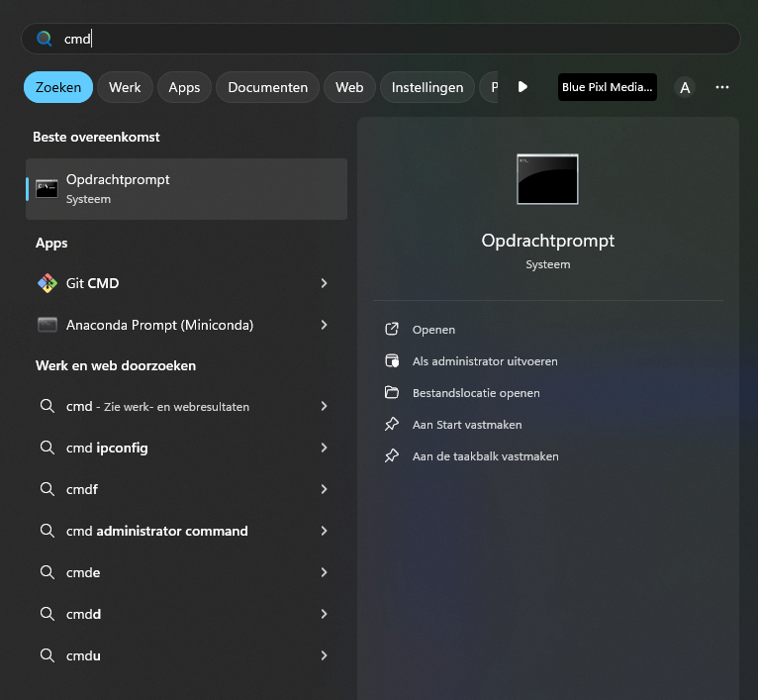Screen dimensions: 758x700
Task: Expand the cmd web results chevron
Action: 324,406
